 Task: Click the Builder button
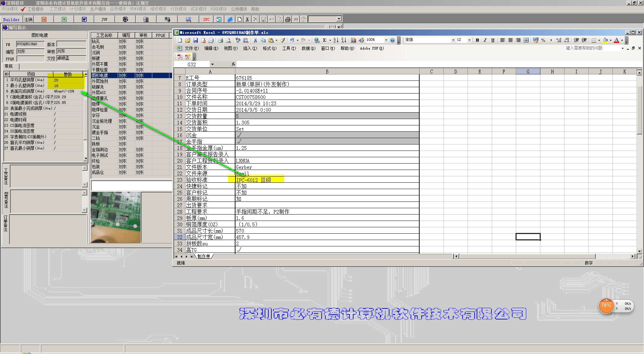point(11,19)
